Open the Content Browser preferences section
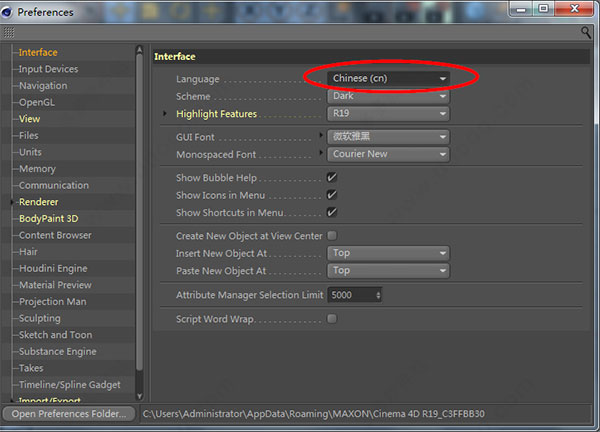Screen dimensions: 600x432 click(x=55, y=235)
